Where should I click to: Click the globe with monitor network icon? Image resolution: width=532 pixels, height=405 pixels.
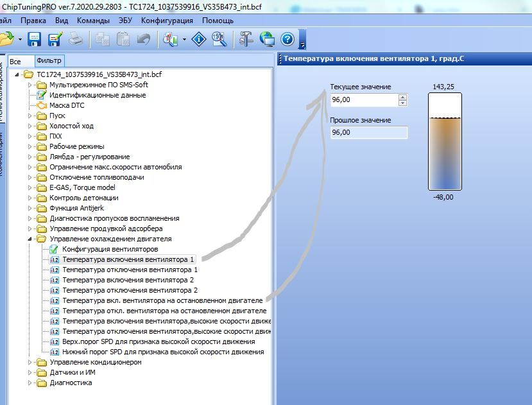pyautogui.click(x=267, y=39)
